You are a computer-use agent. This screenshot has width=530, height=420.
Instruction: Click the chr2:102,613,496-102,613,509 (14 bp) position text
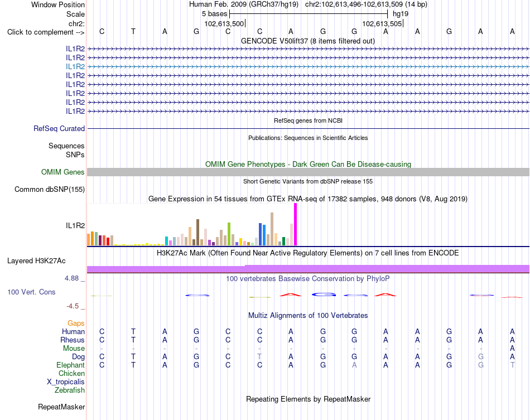366,4
